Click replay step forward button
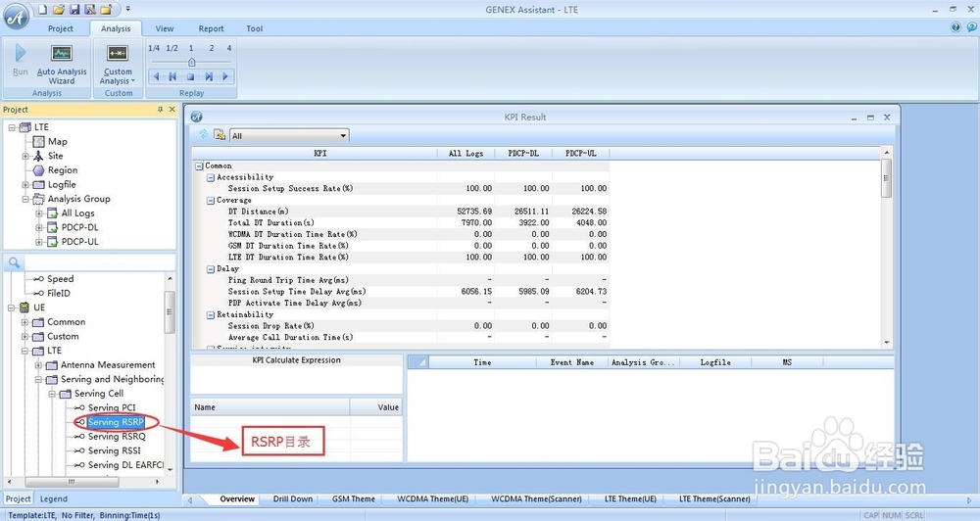Viewport: 980px width, 521px height. [209, 76]
